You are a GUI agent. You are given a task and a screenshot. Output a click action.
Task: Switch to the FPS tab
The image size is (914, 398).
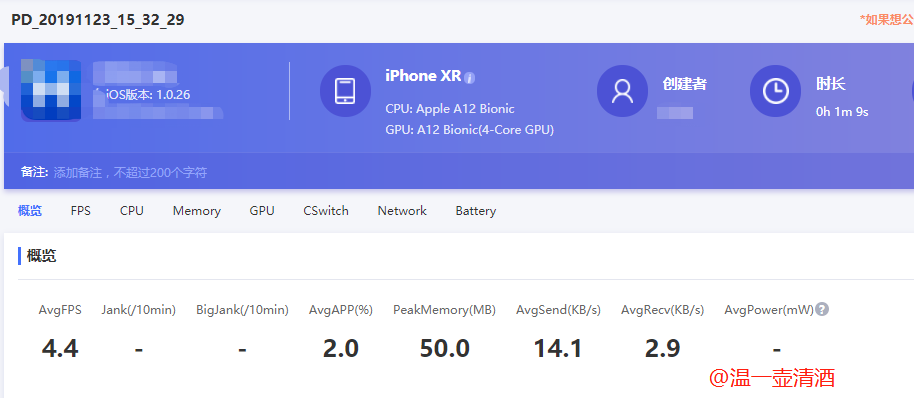click(x=80, y=211)
